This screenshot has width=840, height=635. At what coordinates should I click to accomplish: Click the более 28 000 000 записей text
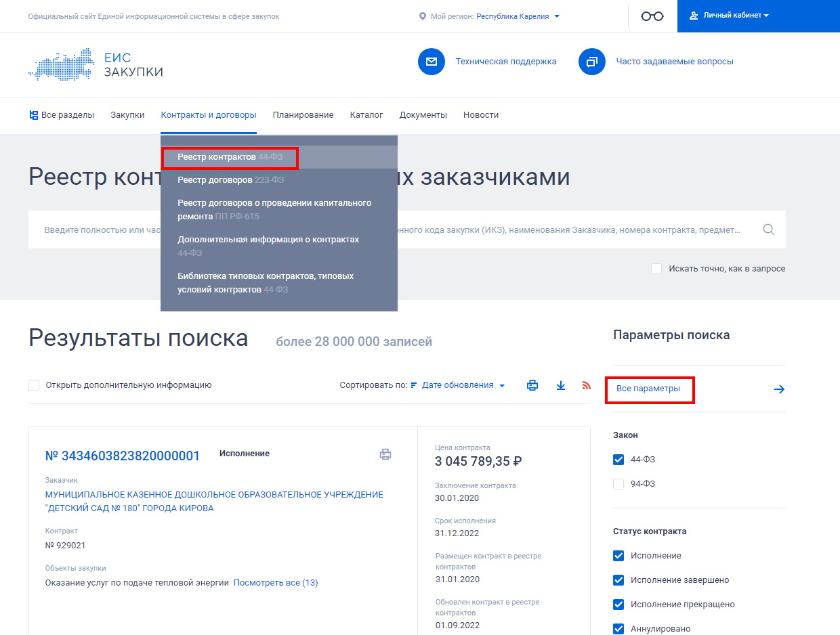pyautogui.click(x=354, y=342)
